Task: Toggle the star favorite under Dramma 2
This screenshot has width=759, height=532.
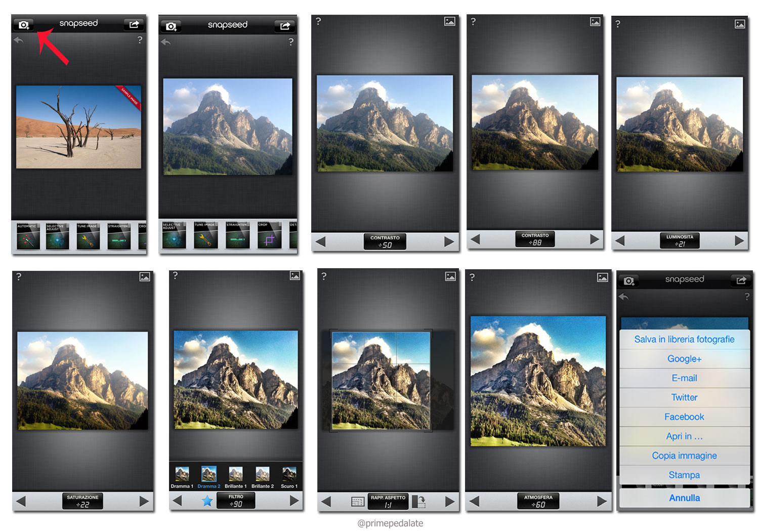Action: coord(209,501)
